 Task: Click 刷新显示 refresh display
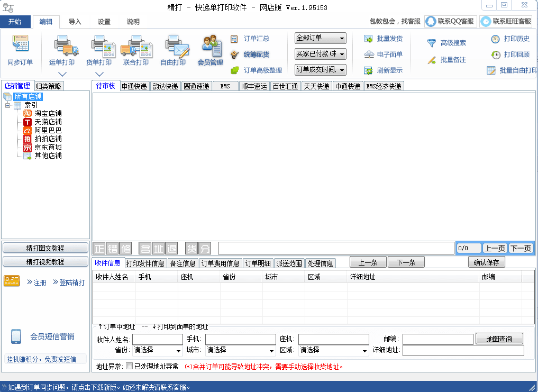(x=383, y=70)
